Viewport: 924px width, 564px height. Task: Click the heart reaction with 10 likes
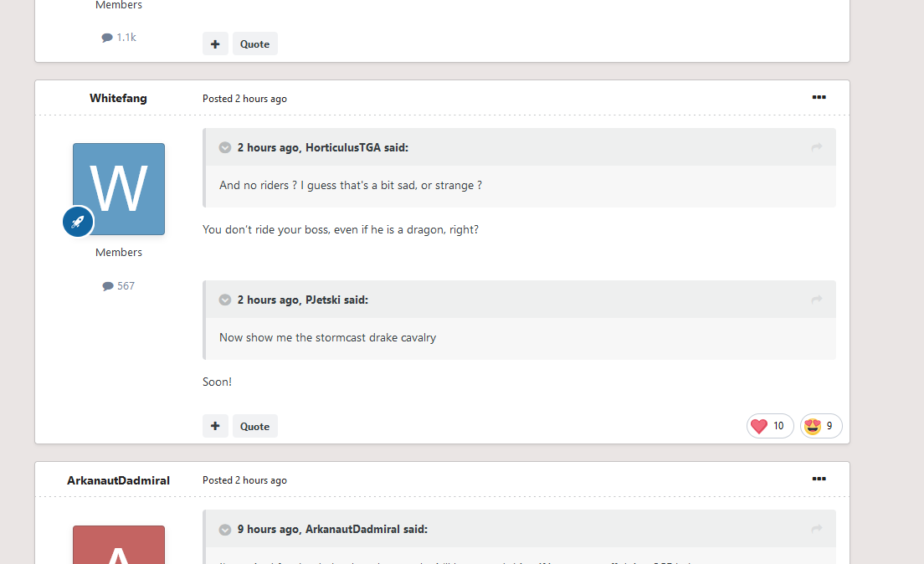pos(769,426)
